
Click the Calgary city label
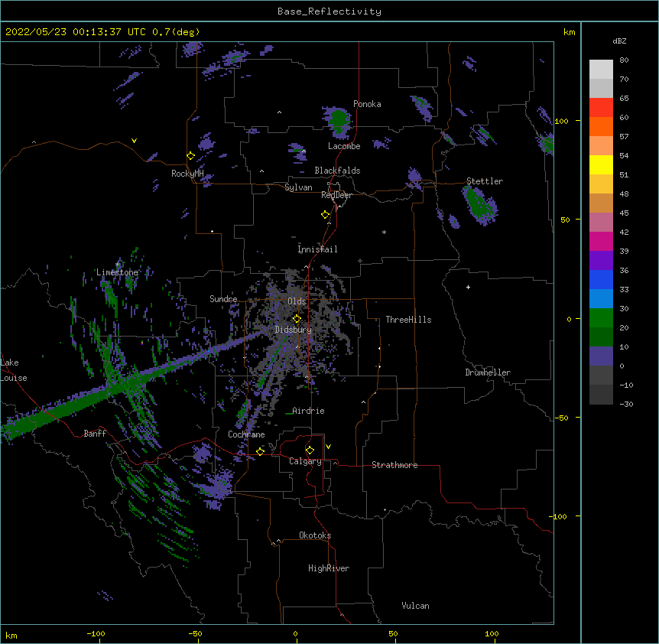[305, 461]
